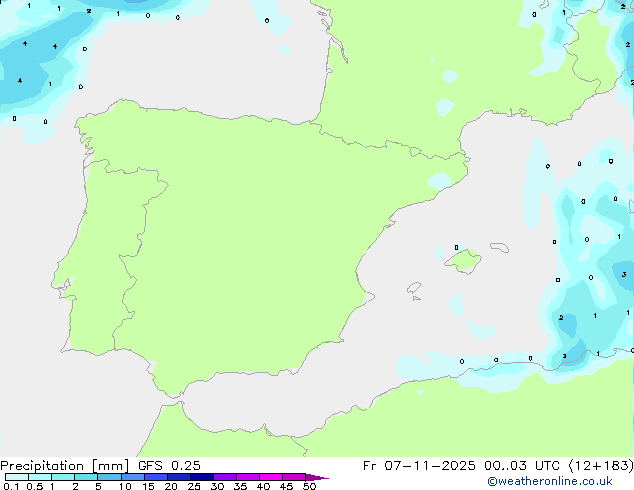Select the 1–2 mm legend swatch
Screen dimensions: 634x490
click(x=63, y=477)
